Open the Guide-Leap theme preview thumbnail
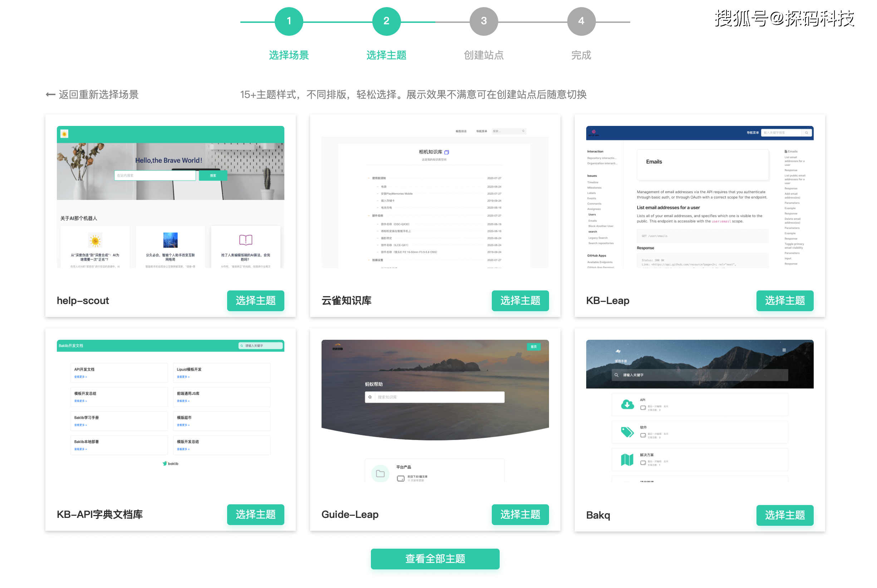Image resolution: width=877 pixels, height=588 pixels. (x=435, y=411)
